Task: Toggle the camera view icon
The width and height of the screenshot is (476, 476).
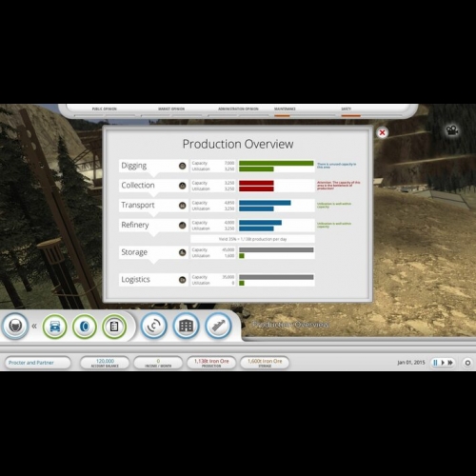Action: [452, 130]
